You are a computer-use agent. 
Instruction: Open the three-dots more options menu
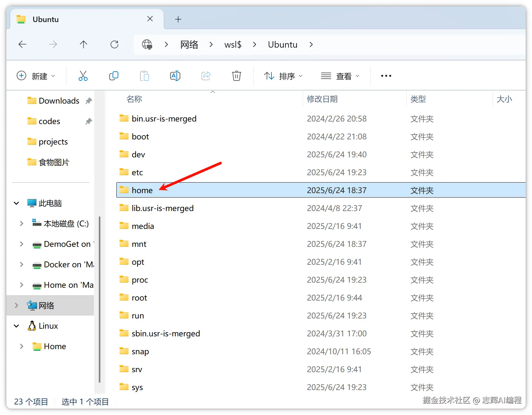point(386,76)
